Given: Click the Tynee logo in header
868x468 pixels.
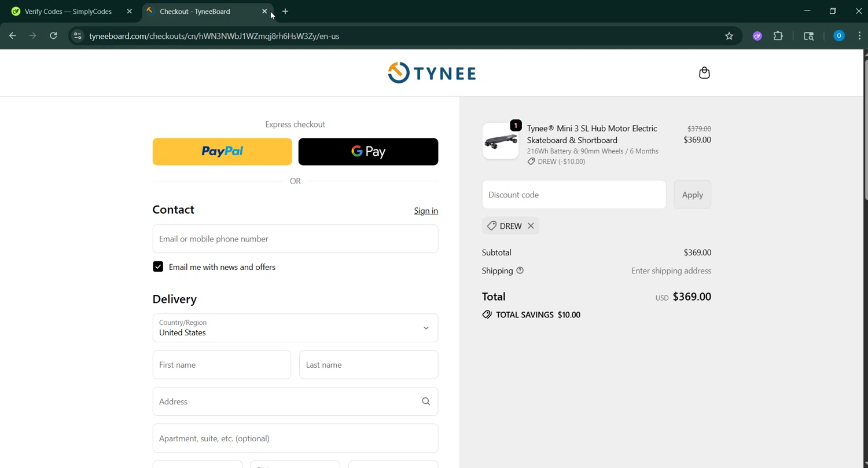Looking at the screenshot, I should click(x=432, y=73).
